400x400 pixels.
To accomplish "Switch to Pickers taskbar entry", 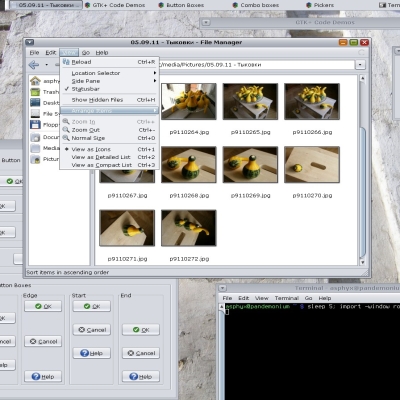I will [320, 5].
